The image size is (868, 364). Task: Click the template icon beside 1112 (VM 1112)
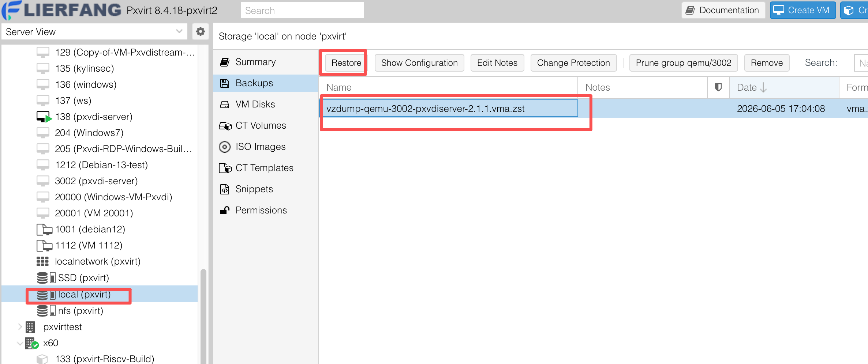click(44, 246)
